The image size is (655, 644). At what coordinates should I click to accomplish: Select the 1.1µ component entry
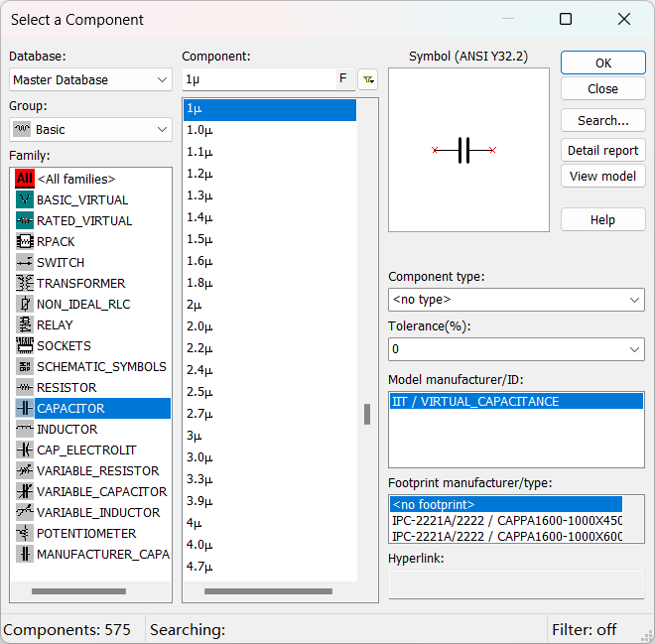pos(270,152)
